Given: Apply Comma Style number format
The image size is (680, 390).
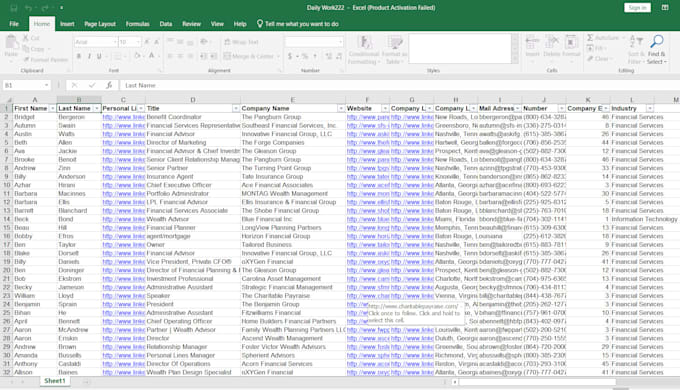Looking at the screenshot, I should point(315,56).
